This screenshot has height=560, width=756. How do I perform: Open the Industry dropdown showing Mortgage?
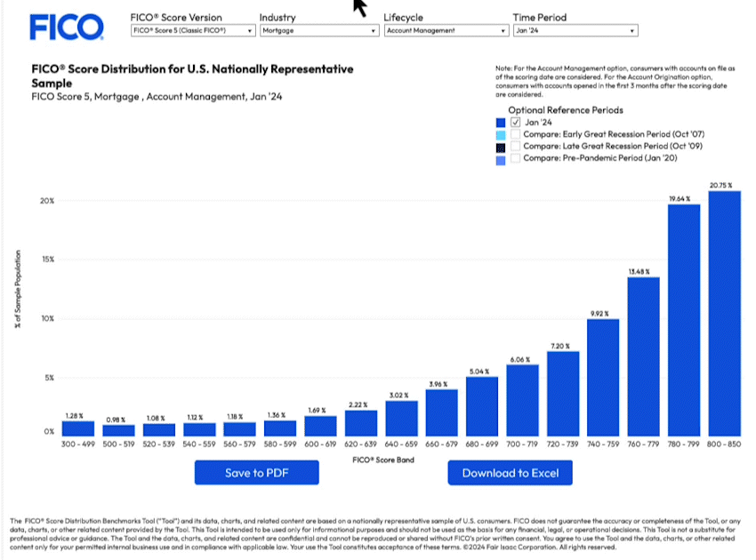point(319,30)
